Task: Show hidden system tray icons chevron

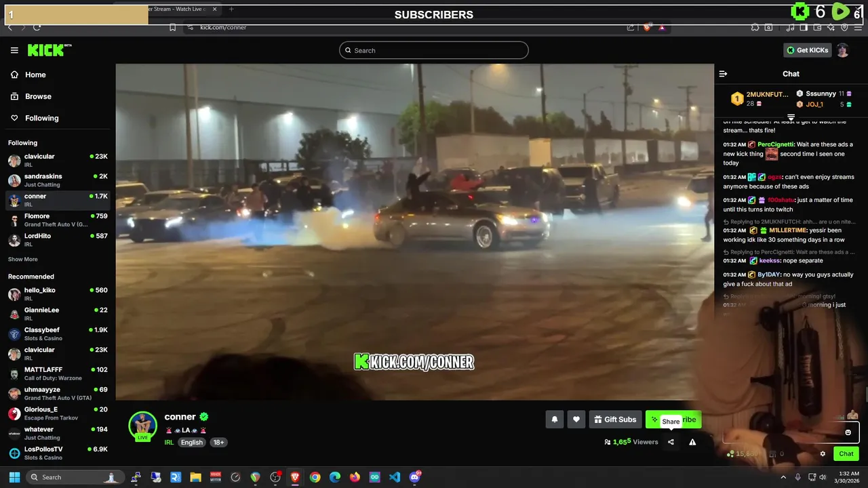Action: (783, 477)
